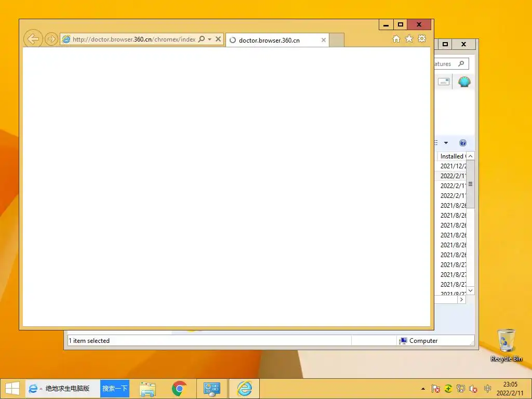
Task: Open help in Programs and Features
Action: click(463, 143)
